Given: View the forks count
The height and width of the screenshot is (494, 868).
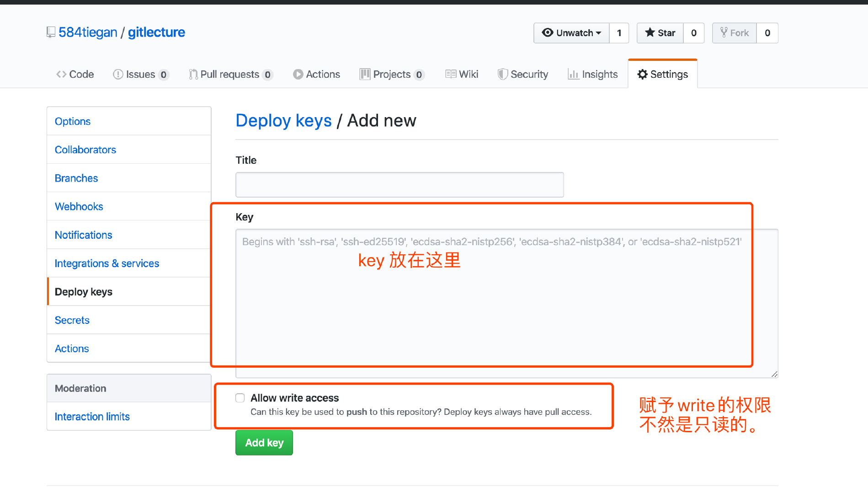Looking at the screenshot, I should (767, 33).
